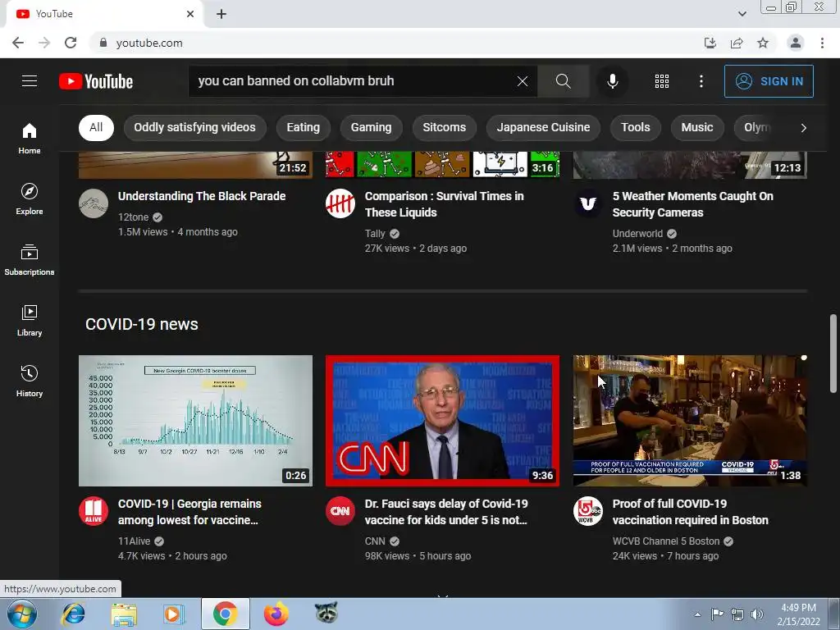This screenshot has width=840, height=630.
Task: Select the Tools chip
Action: point(636,127)
